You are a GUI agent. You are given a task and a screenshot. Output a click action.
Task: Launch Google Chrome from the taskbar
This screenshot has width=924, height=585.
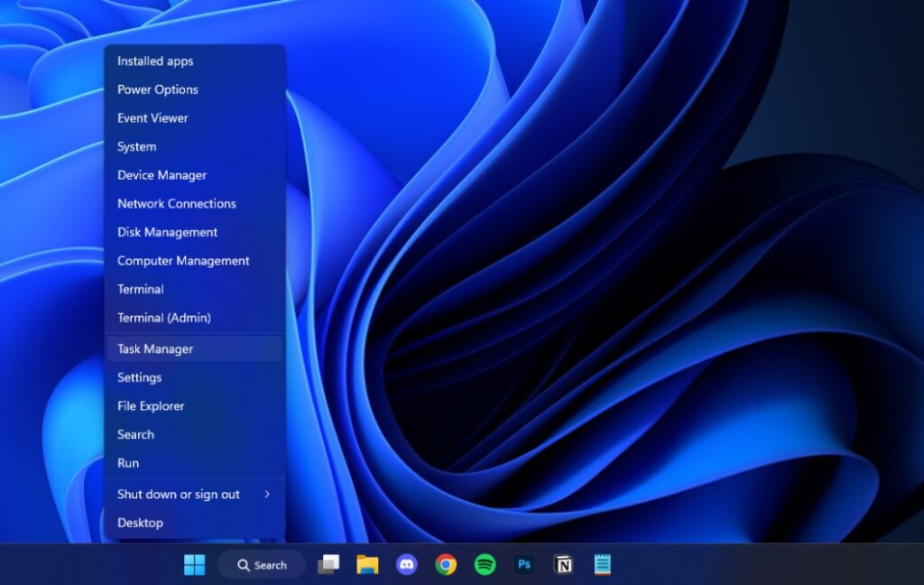click(x=446, y=564)
